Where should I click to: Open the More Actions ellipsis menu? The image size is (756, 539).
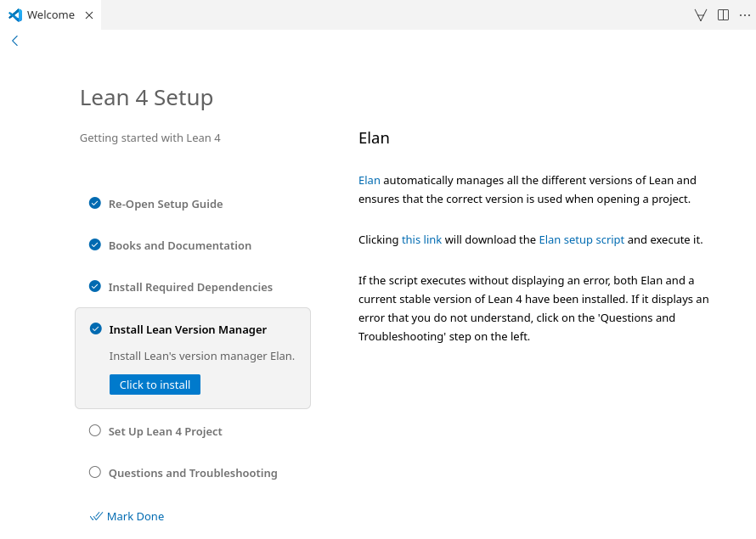[x=744, y=15]
